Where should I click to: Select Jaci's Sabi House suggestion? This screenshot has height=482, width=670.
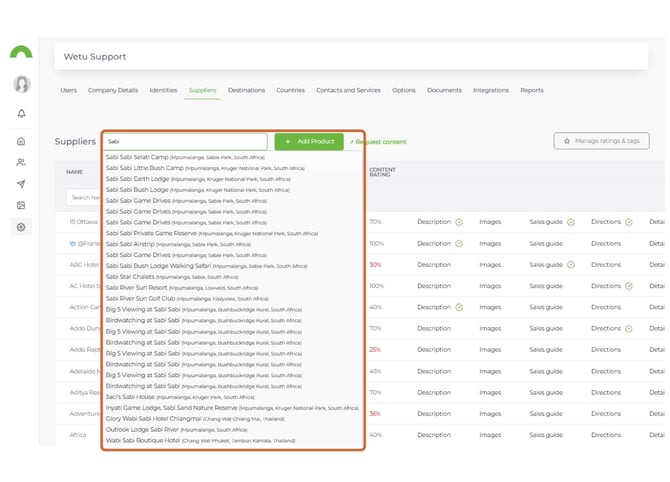[180, 397]
